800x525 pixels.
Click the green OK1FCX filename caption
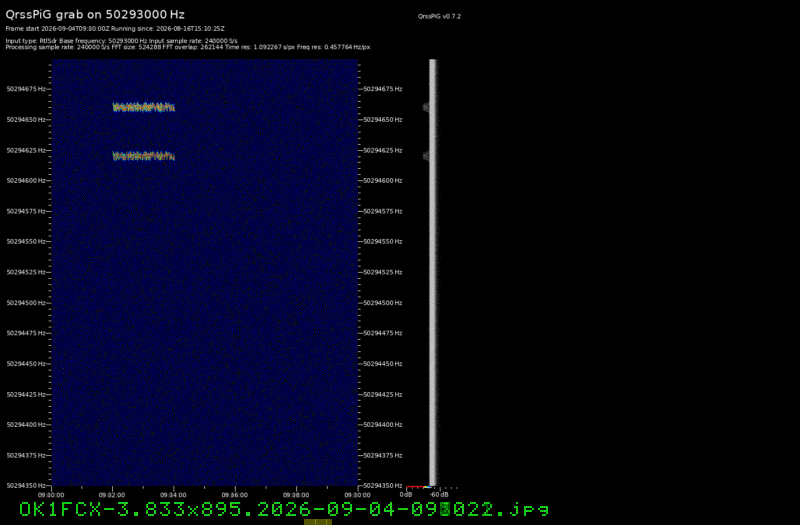pos(284,509)
